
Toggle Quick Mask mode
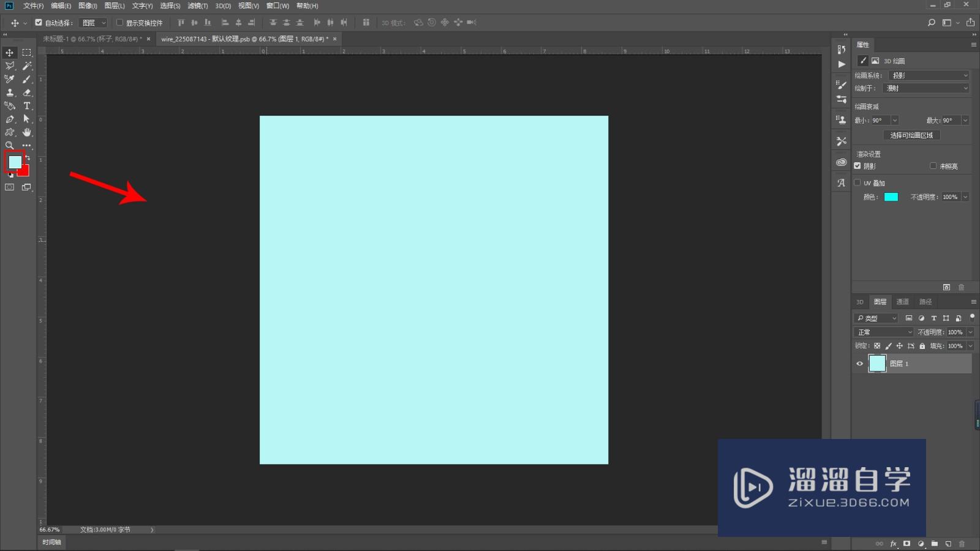point(10,187)
